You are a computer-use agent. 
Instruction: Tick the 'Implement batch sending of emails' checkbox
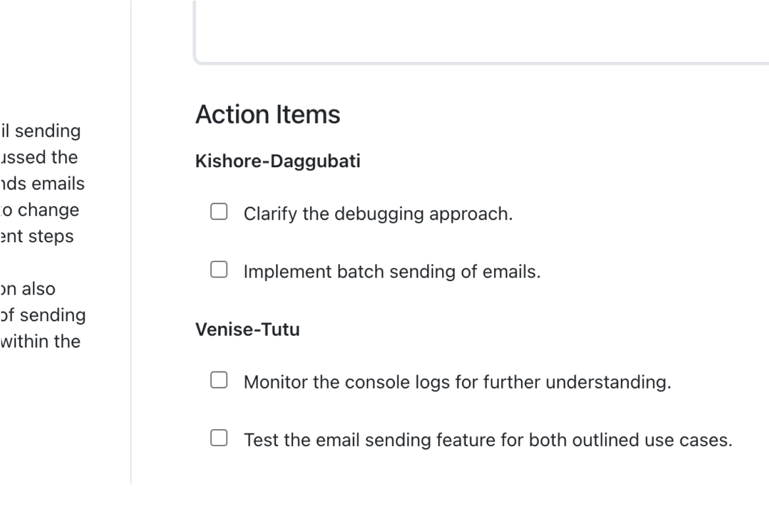click(219, 269)
